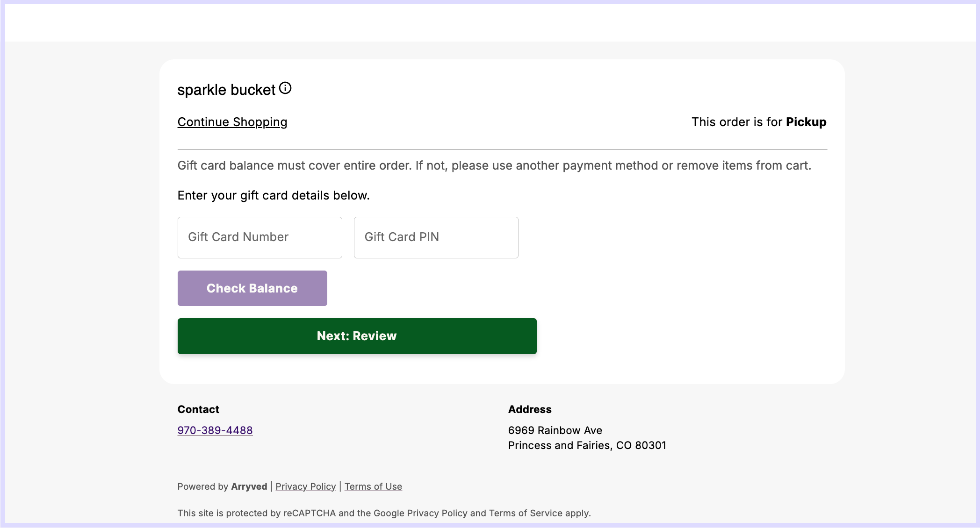Click the Address heading

530,409
